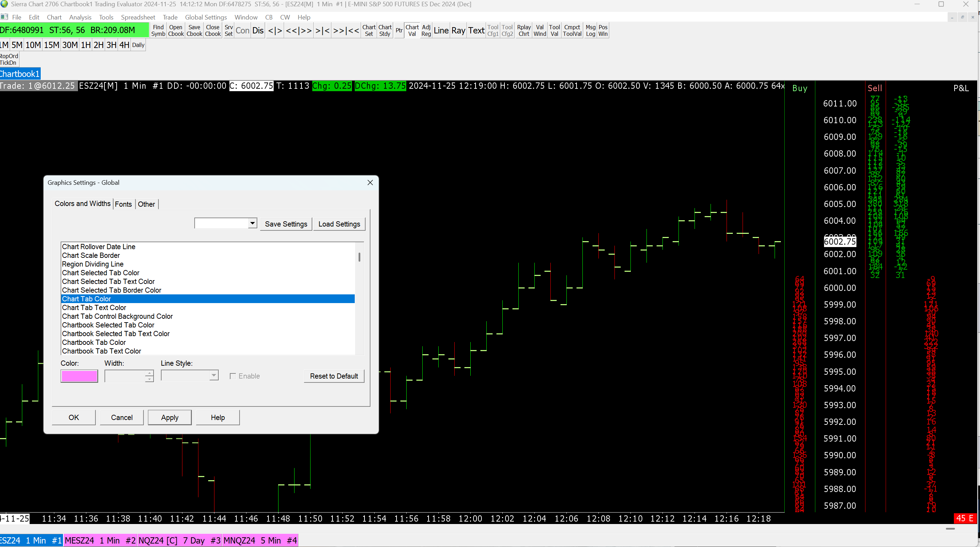Select the Ray drawing tool

[x=458, y=30]
